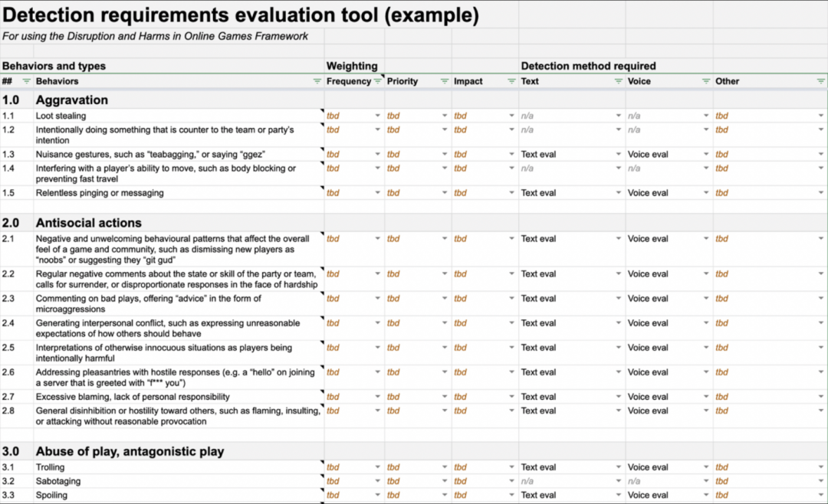The width and height of the screenshot is (828, 504).
Task: Select the Detection method required header cell
Action: (588, 66)
